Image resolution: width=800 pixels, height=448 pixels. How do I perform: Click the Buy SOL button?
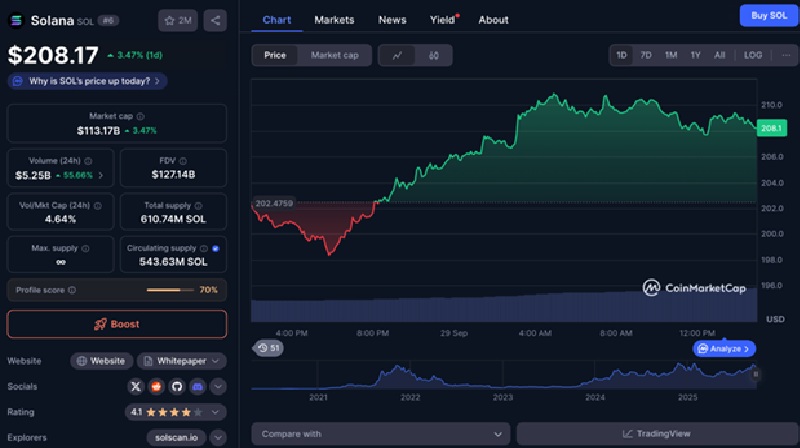[x=767, y=15]
